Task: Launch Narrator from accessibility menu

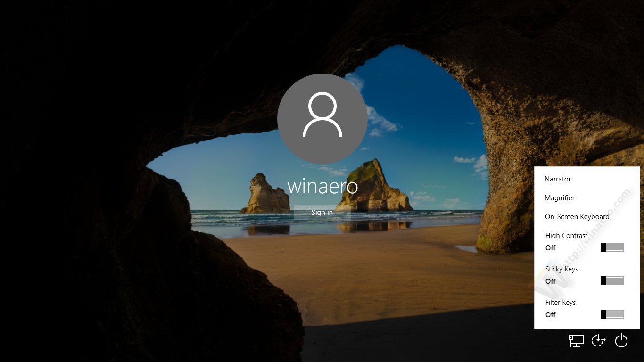Action: 558,179
